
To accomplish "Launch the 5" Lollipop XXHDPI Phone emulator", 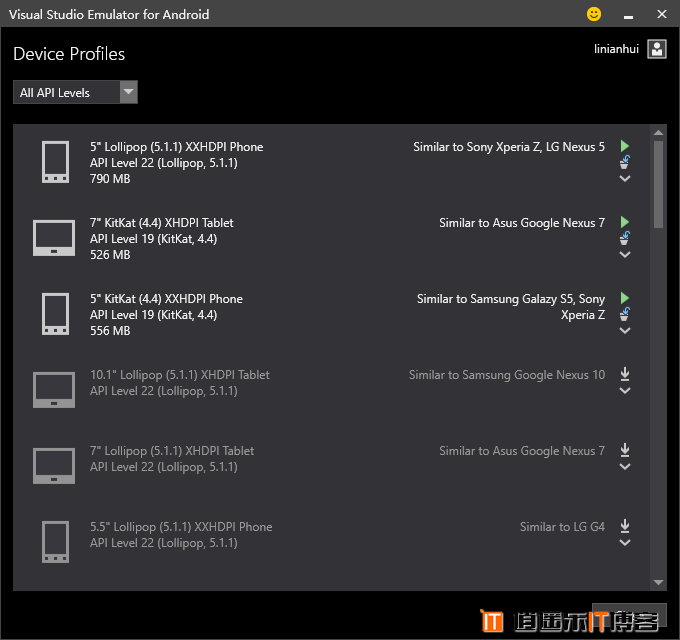I will pyautogui.click(x=624, y=146).
